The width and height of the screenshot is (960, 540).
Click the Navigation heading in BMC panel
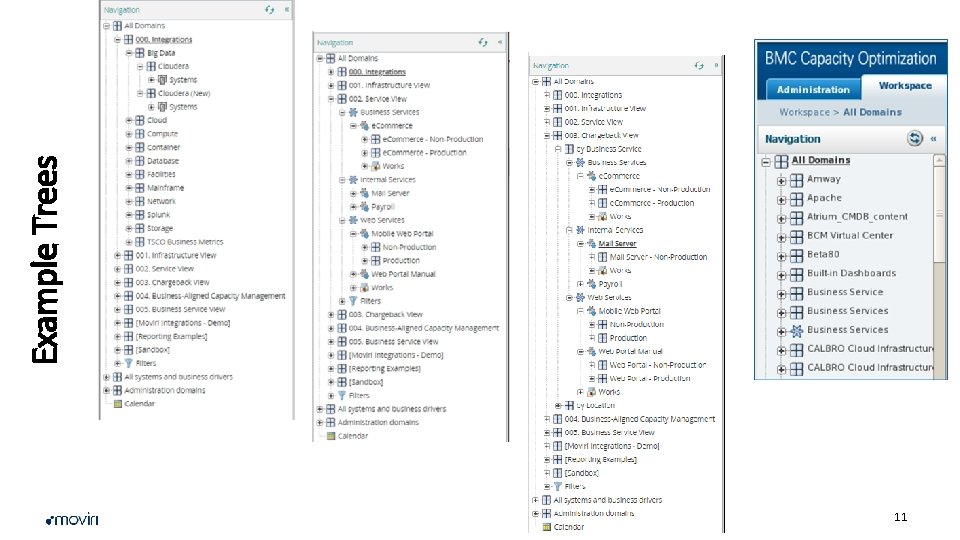pyautogui.click(x=792, y=139)
